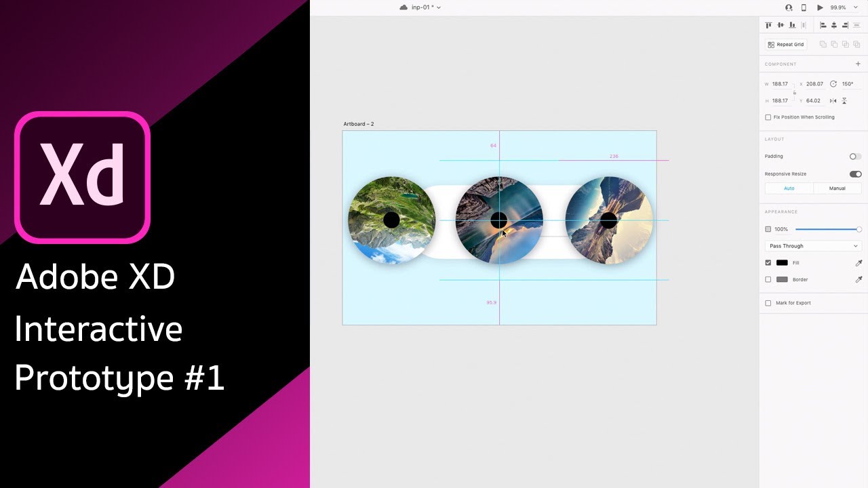Toggle the Padding switch
This screenshot has height=488, width=868.
855,157
